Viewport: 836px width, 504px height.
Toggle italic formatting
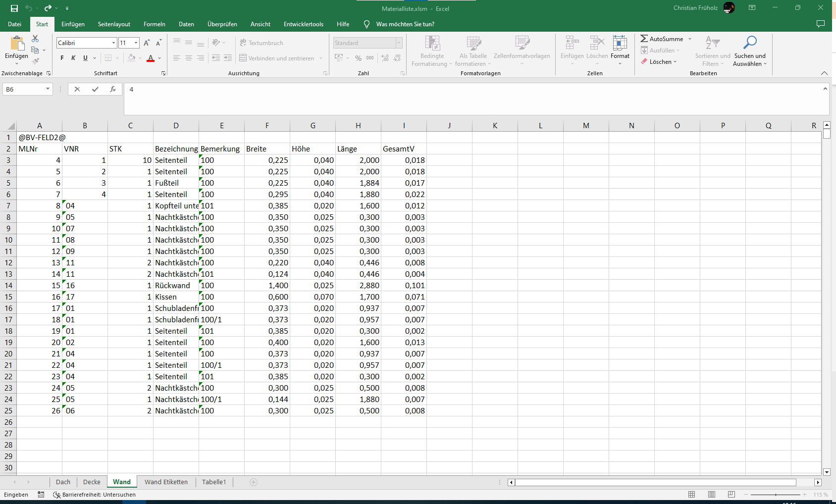73,58
